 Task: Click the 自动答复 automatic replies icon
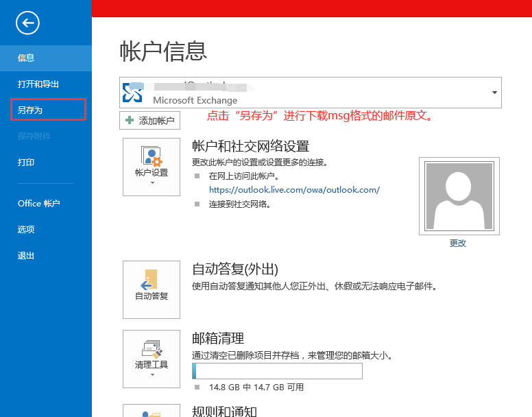tap(152, 289)
